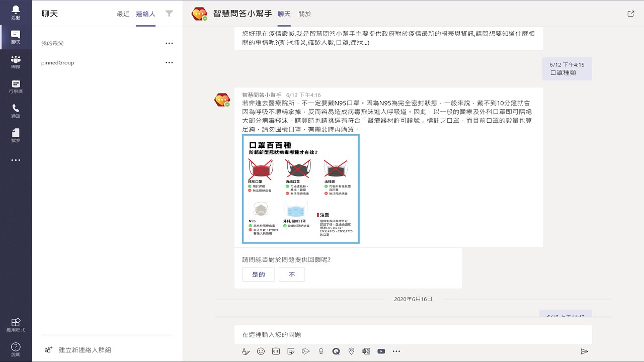
Task: Open the emoji picker
Action: (x=261, y=351)
